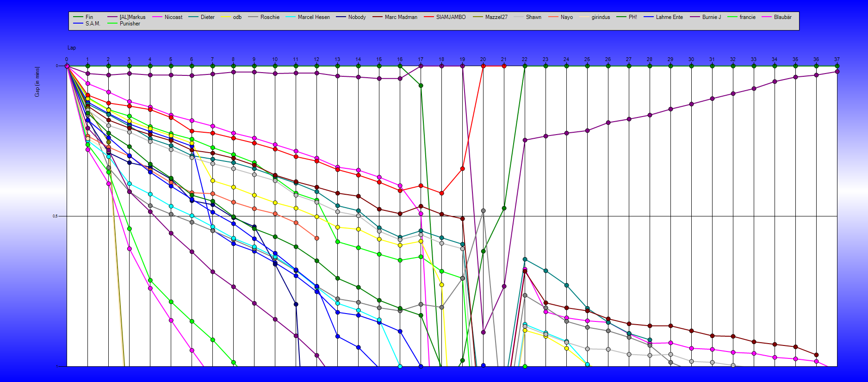Click lap number 34 on the axis

point(775,59)
